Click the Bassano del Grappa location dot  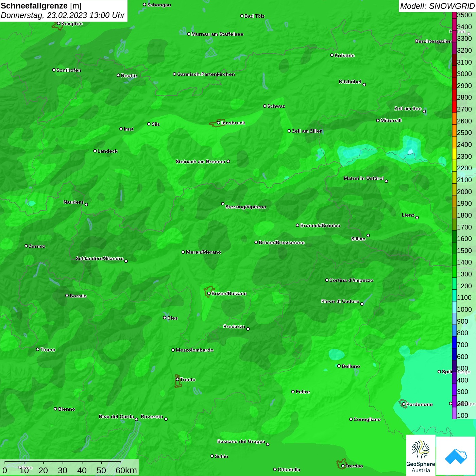[268, 444]
